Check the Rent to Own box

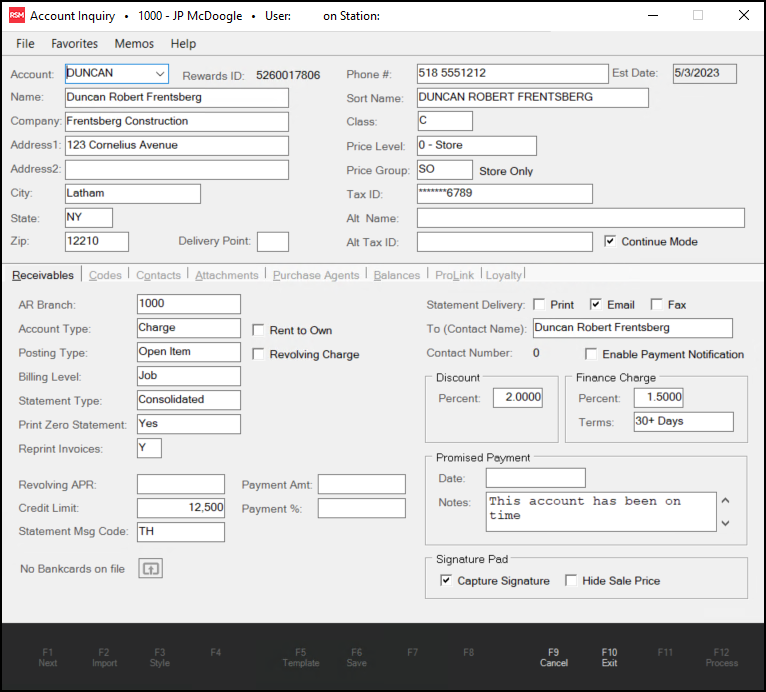click(x=259, y=330)
